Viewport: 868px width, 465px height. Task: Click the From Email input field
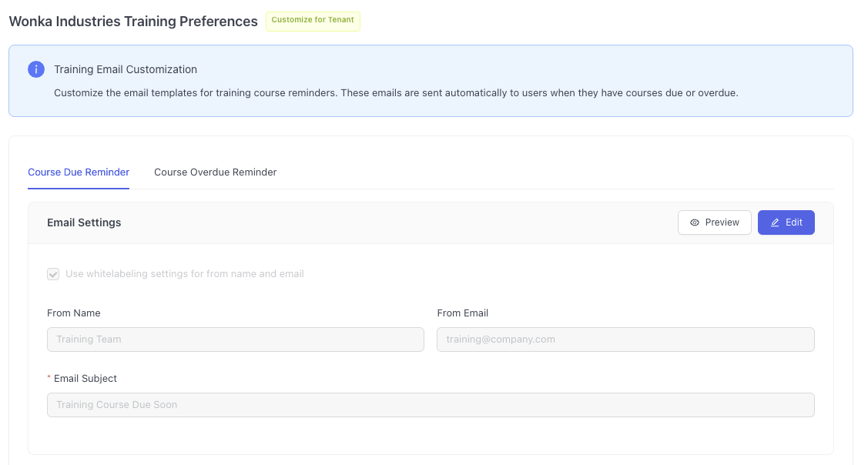click(625, 340)
